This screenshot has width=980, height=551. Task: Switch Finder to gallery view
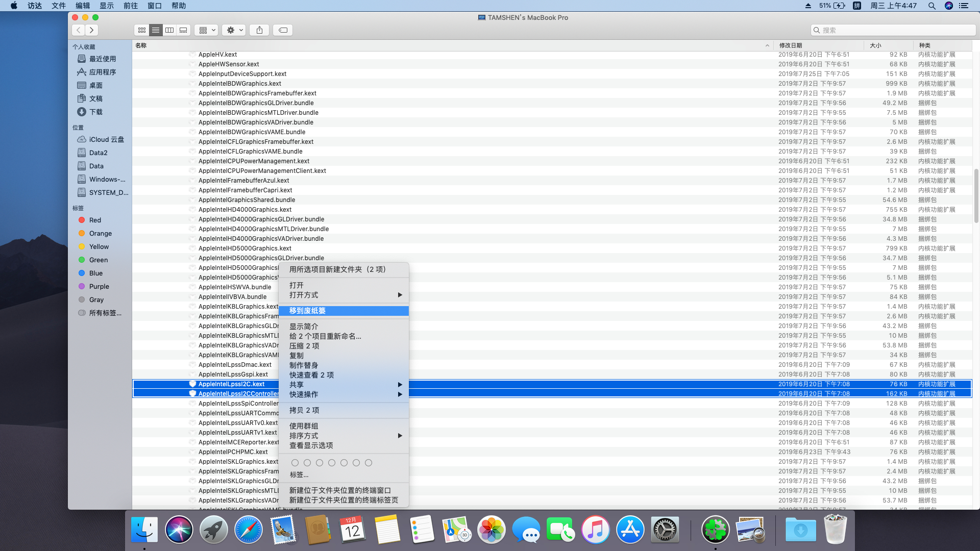point(183,30)
